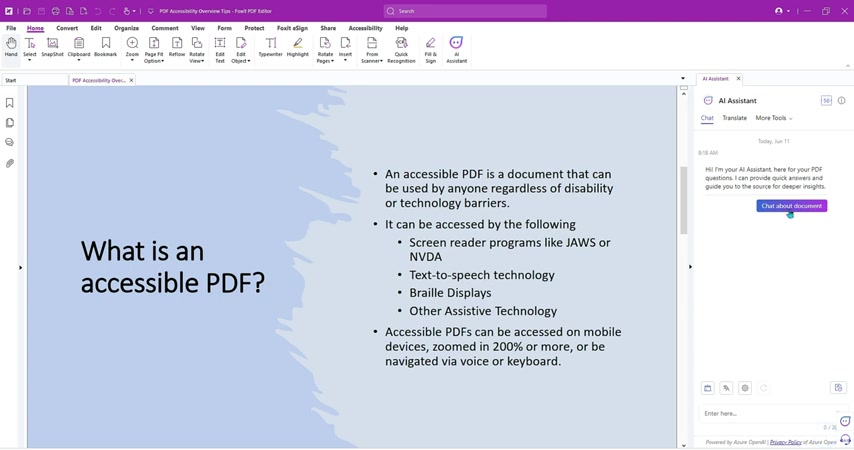
Task: Click the headset support icon
Action: (x=845, y=439)
